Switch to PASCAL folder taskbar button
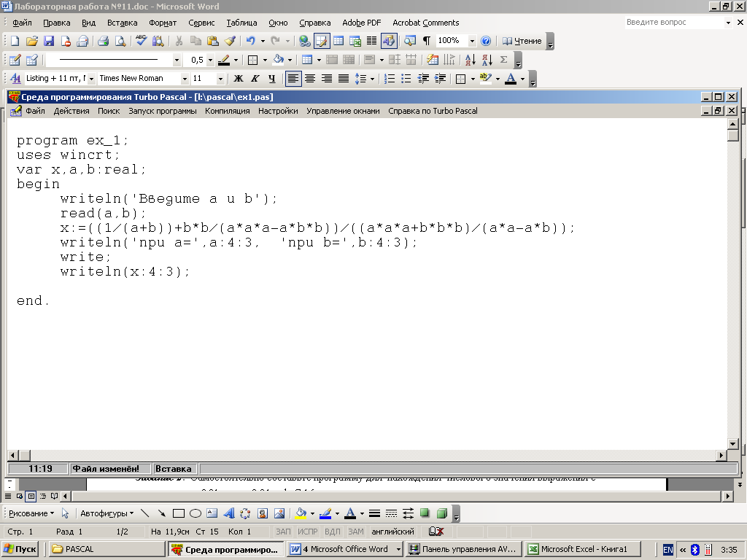This screenshot has width=747, height=560. 107,549
